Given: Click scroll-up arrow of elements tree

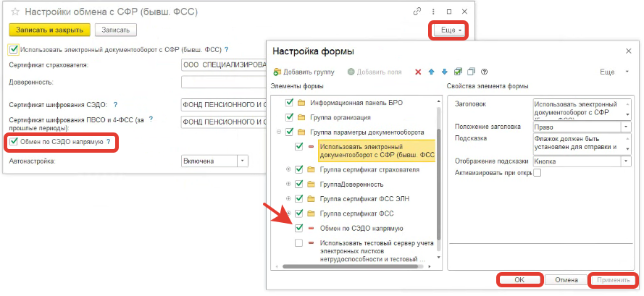Looking at the screenshot, I should tap(439, 101).
